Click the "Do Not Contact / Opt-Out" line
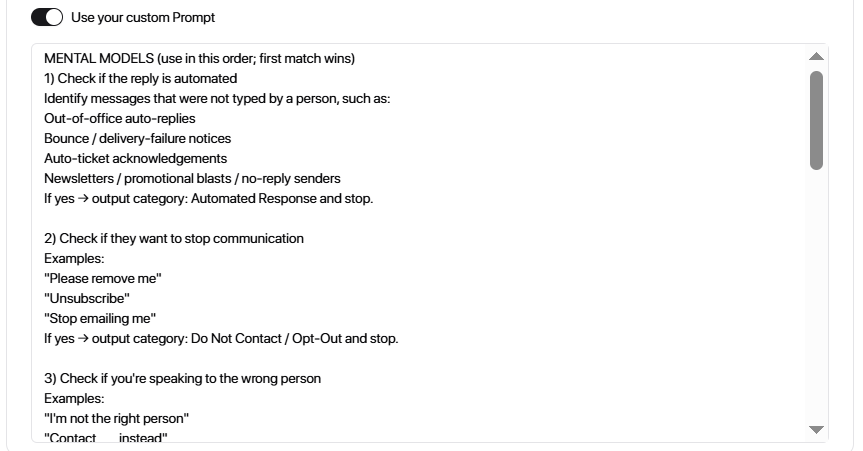The image size is (863, 451). coord(221,338)
